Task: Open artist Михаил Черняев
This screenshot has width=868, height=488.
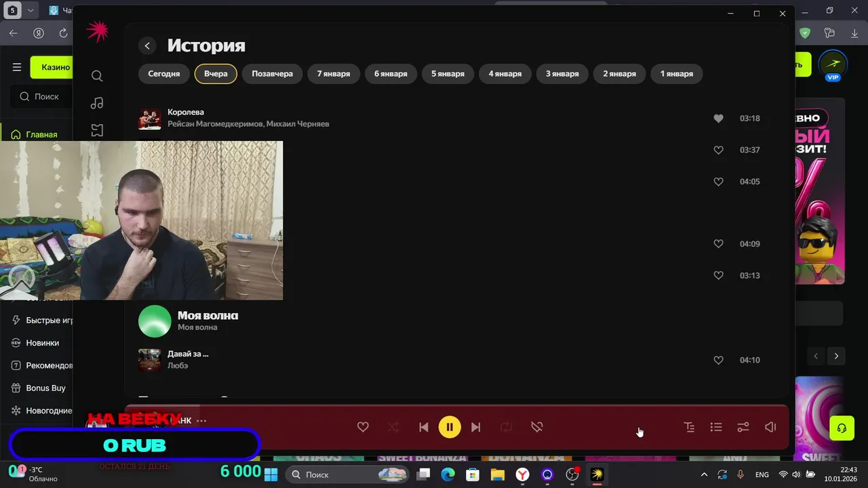Action: pos(298,124)
